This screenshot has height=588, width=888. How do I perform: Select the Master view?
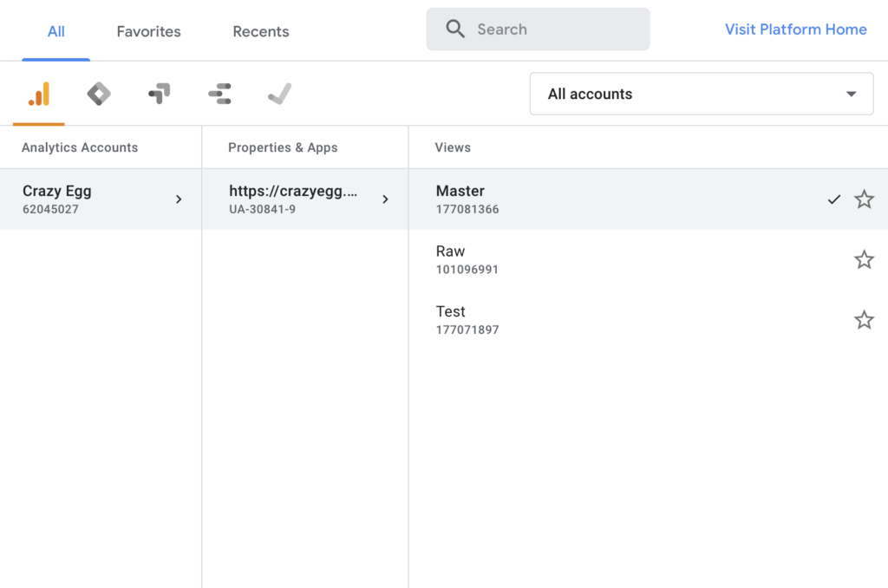[648, 199]
